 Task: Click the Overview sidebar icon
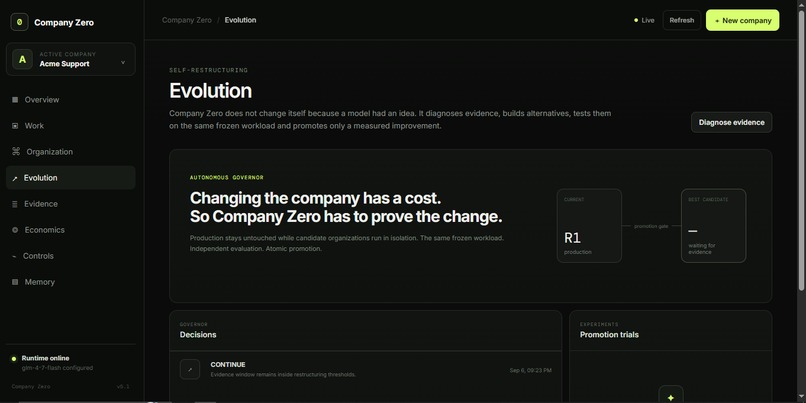(15, 100)
